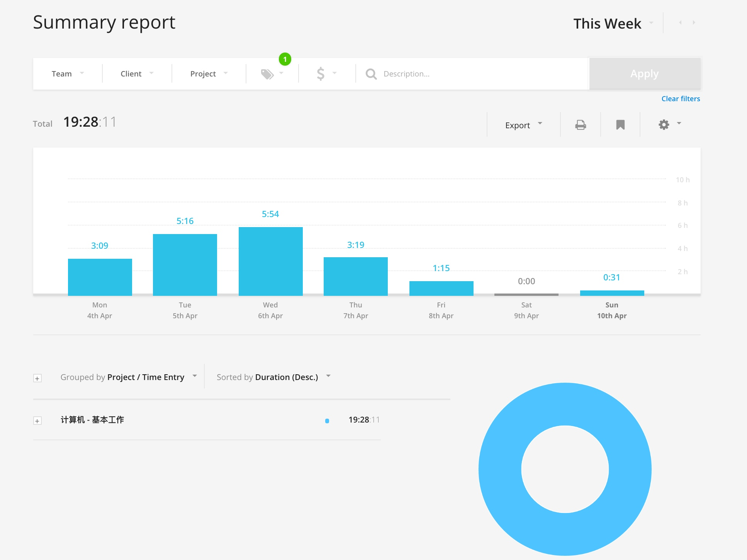The image size is (747, 560).
Task: Go to previous week arrow
Action: click(680, 23)
